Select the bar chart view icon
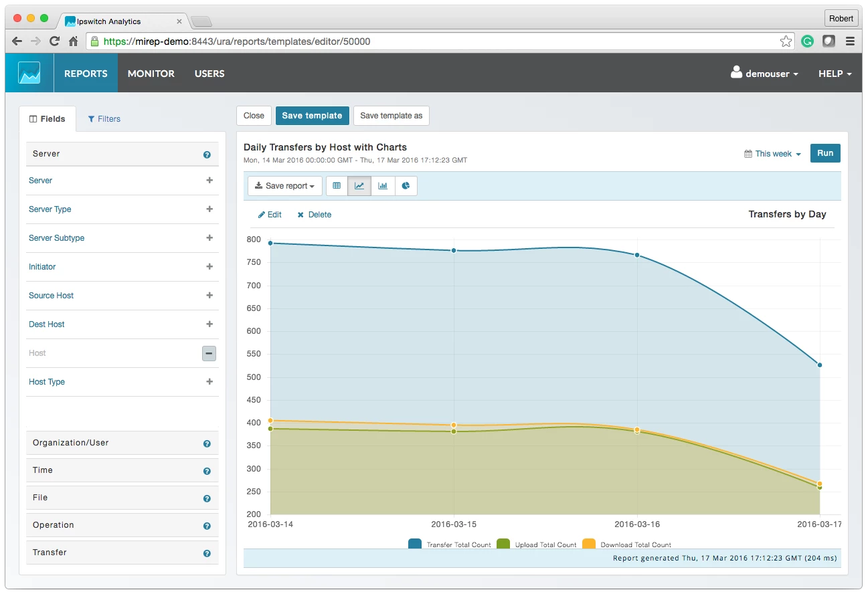 point(383,186)
